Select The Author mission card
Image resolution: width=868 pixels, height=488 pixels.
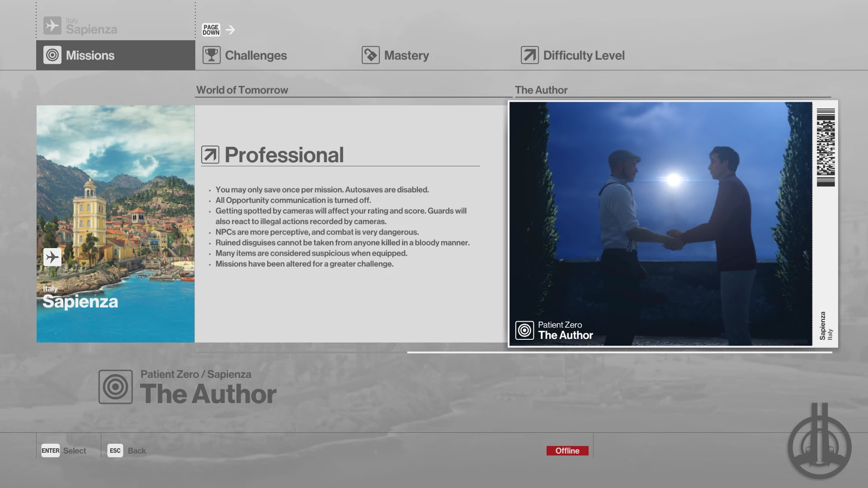pos(673,224)
